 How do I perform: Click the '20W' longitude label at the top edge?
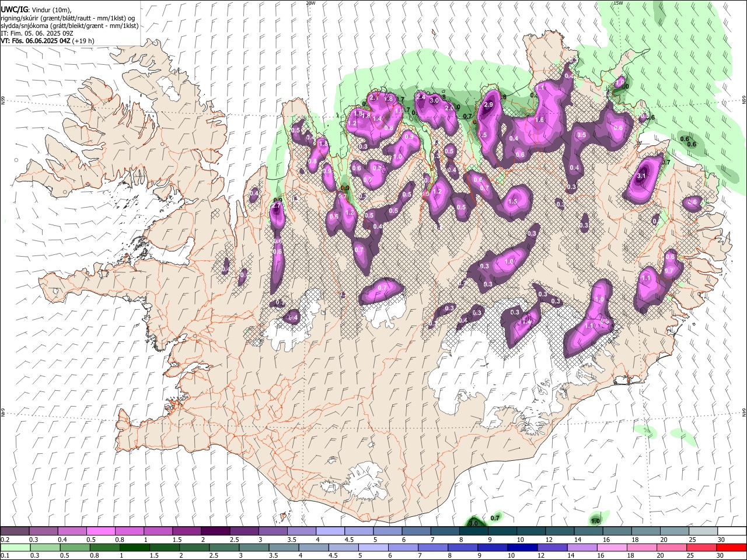[310, 3]
